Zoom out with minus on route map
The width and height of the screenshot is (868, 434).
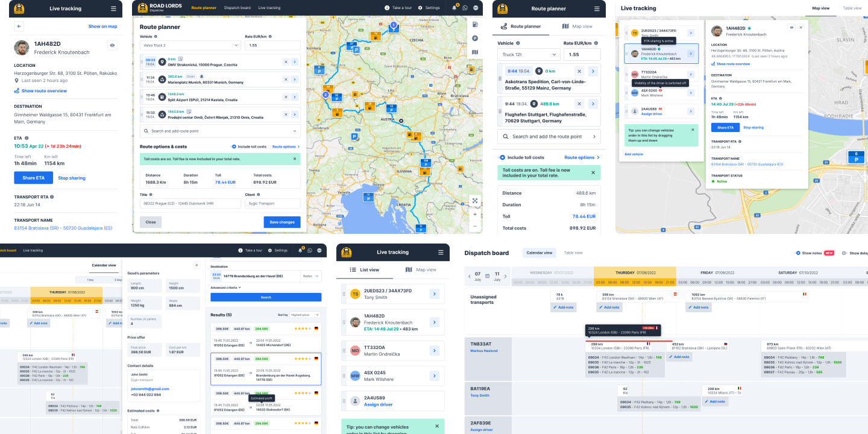click(475, 226)
